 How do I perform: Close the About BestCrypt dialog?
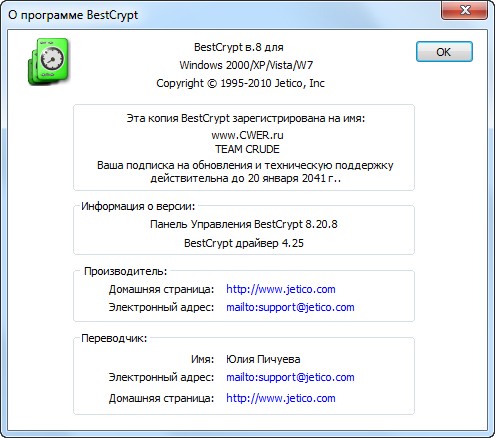pos(464,10)
